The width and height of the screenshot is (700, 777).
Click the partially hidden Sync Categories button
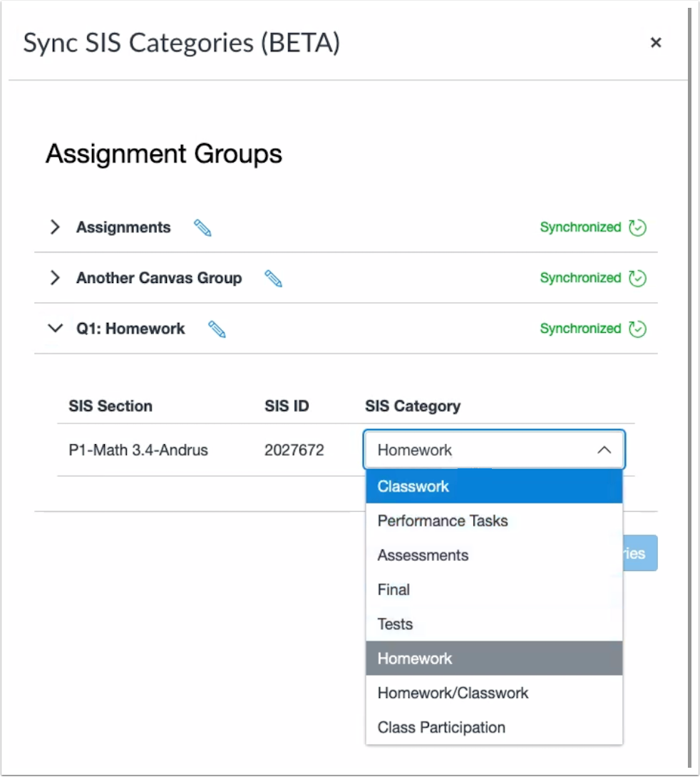point(639,552)
